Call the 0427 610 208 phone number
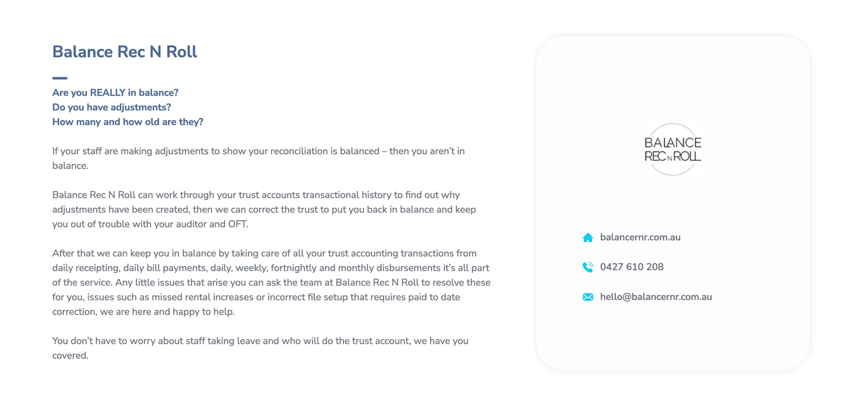Image resolution: width=868 pixels, height=407 pixels. (x=632, y=267)
